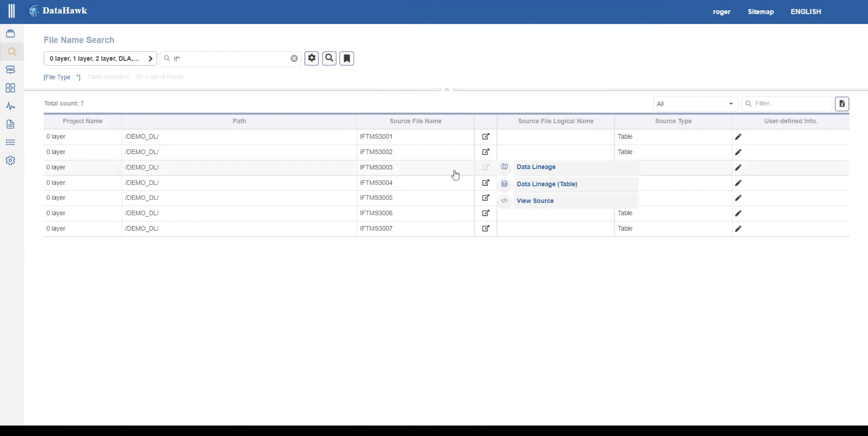Open the Settings gear at sidebar bottom
Screen dimensions: 868x436
click(11, 160)
